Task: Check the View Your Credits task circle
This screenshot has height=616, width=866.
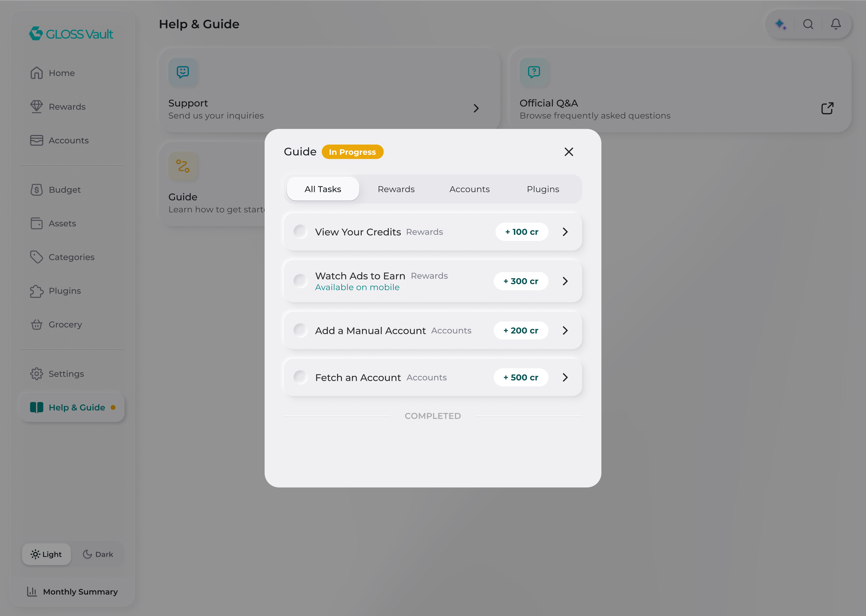Action: tap(300, 232)
